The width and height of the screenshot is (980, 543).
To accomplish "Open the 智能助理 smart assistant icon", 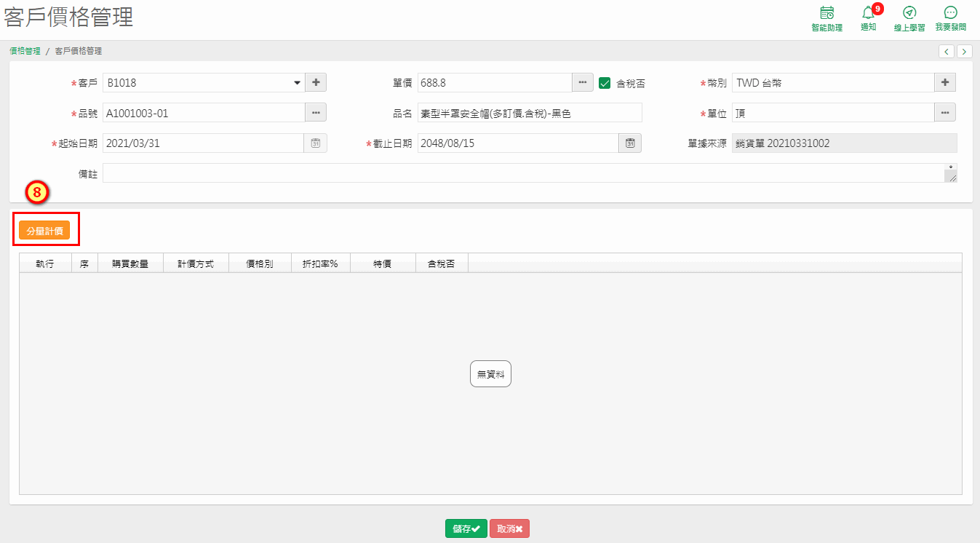I will click(826, 19).
